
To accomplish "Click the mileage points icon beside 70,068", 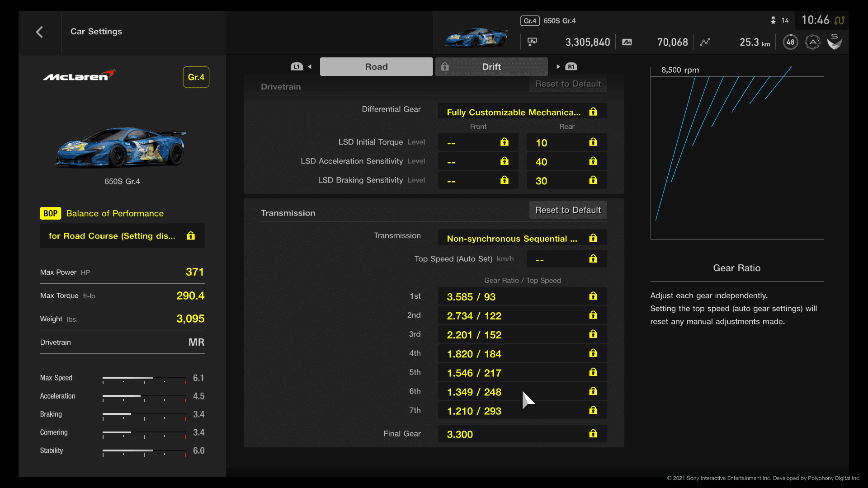I will pos(627,42).
